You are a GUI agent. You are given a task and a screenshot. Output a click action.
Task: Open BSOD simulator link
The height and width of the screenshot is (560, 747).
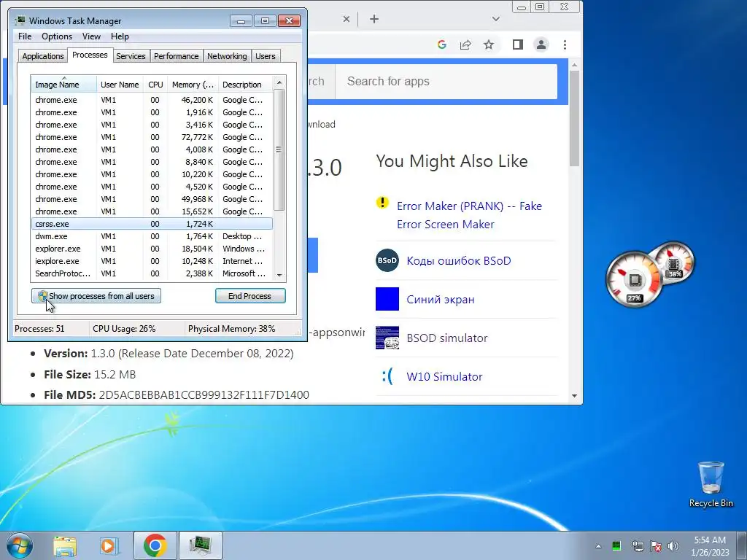point(447,338)
